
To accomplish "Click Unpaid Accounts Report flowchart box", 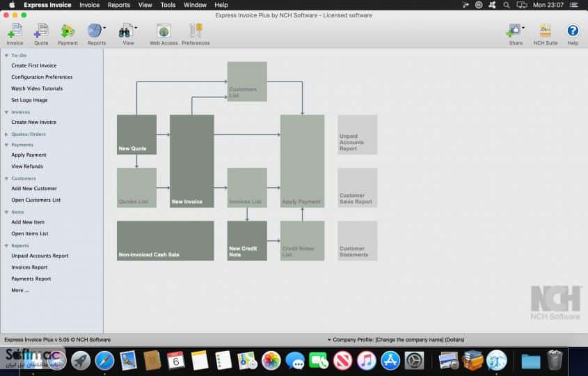I will pos(358,134).
